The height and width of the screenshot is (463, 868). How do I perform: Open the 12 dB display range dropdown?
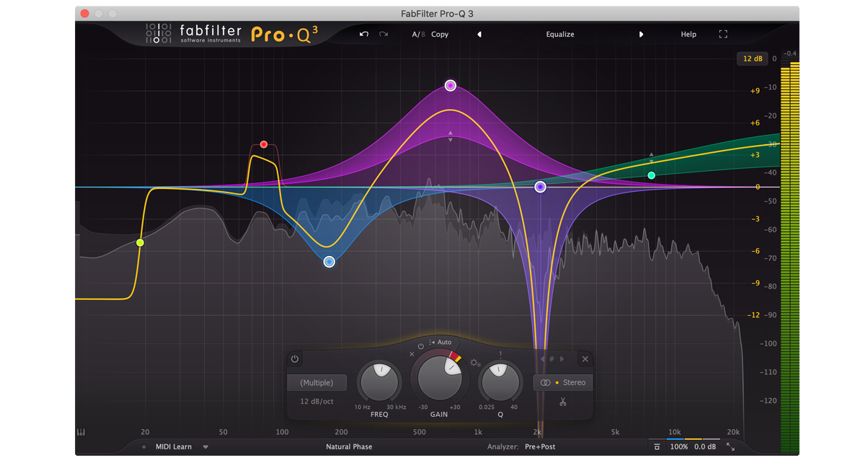tap(751, 59)
